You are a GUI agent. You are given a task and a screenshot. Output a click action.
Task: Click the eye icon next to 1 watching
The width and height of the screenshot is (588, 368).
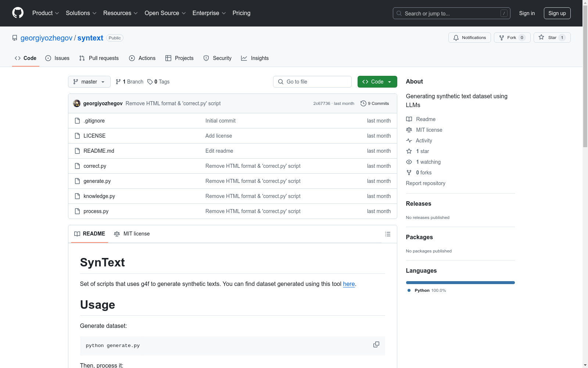point(409,162)
